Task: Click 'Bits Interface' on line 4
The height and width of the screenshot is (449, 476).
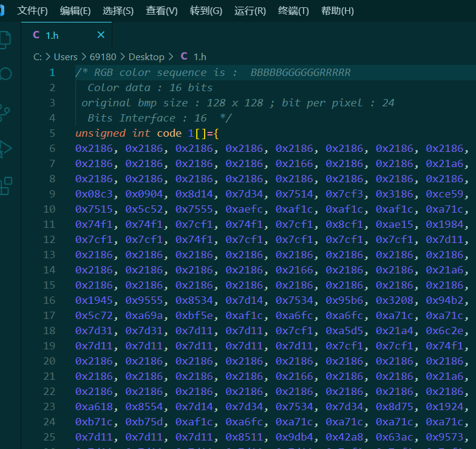Action: click(x=131, y=118)
